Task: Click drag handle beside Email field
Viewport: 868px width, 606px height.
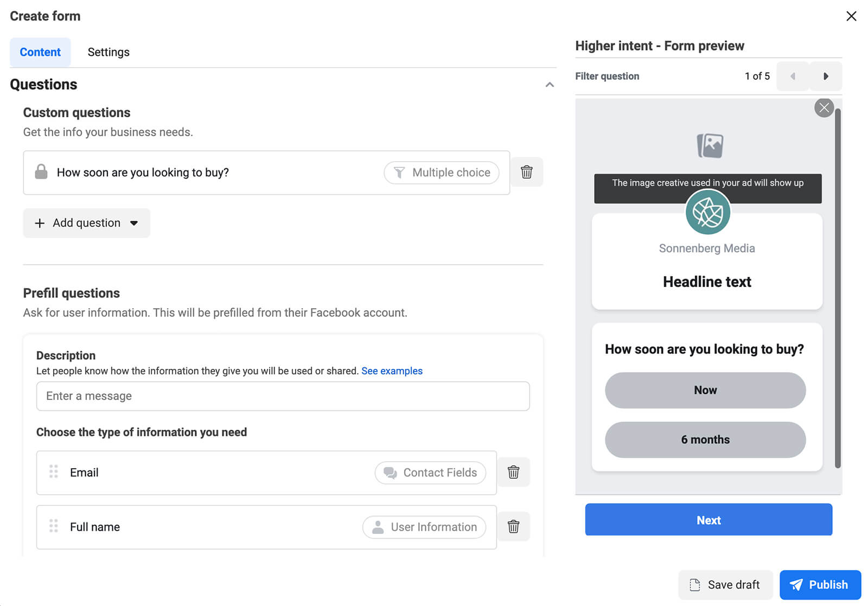Action: pos(54,471)
